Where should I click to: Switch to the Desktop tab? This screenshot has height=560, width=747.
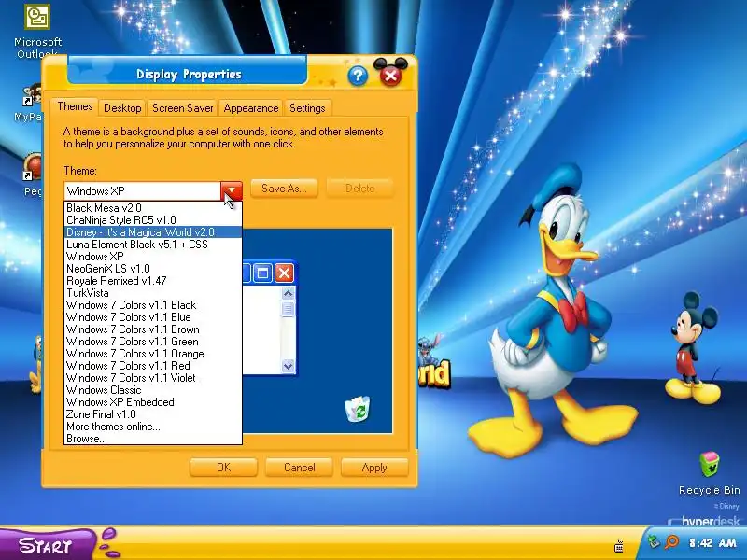[x=122, y=108]
